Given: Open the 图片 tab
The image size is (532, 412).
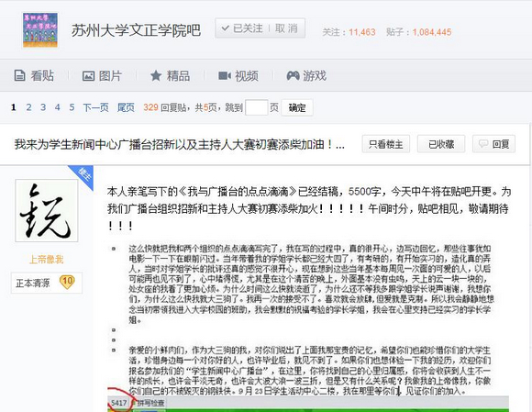Looking at the screenshot, I should tap(102, 75).
